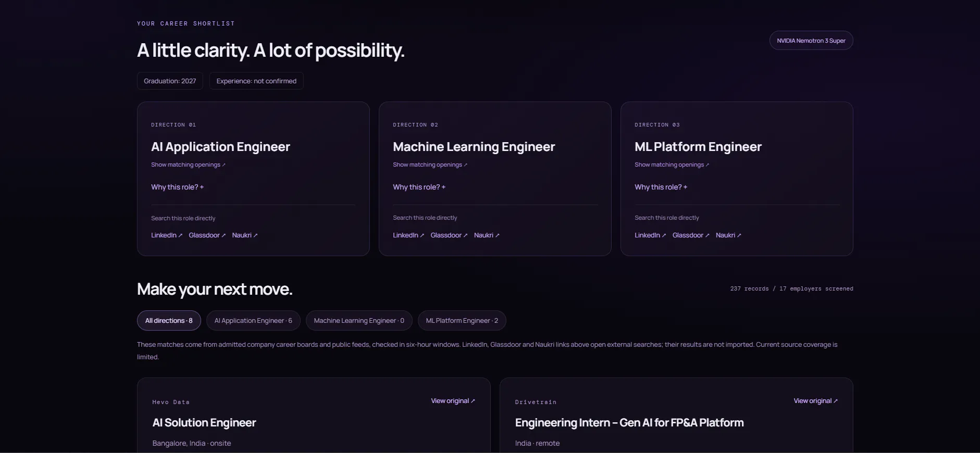Click the Machine Learning Engineer card heading
Image resolution: width=980 pixels, height=453 pixels.
[474, 147]
